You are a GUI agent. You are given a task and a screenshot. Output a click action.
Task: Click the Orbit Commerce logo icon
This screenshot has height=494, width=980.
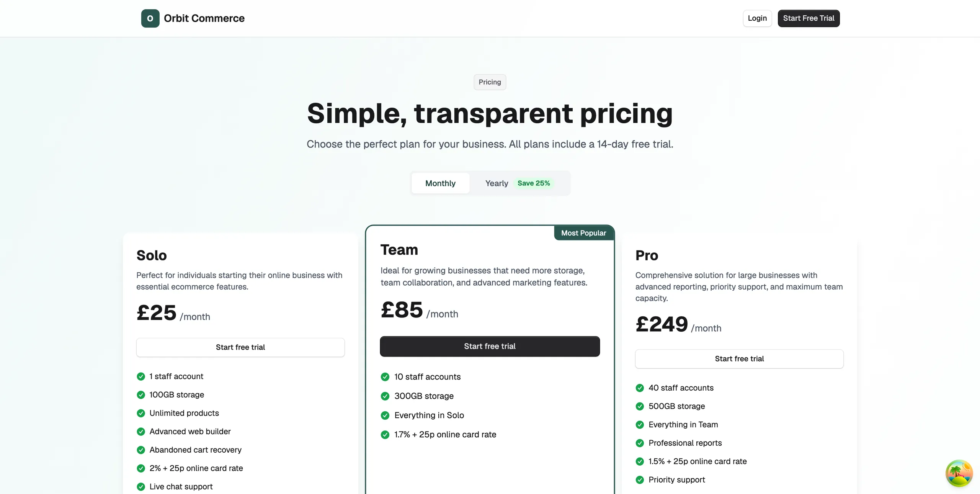(x=150, y=18)
